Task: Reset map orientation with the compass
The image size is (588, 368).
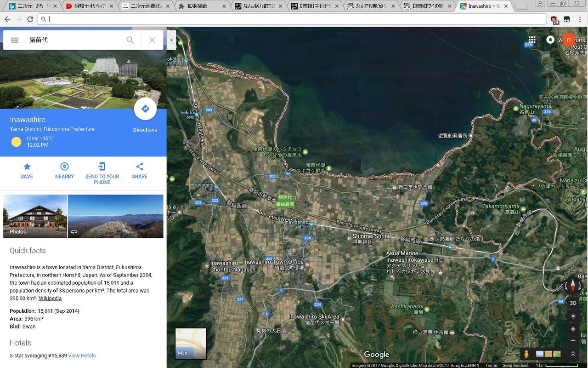Action: coord(573,286)
